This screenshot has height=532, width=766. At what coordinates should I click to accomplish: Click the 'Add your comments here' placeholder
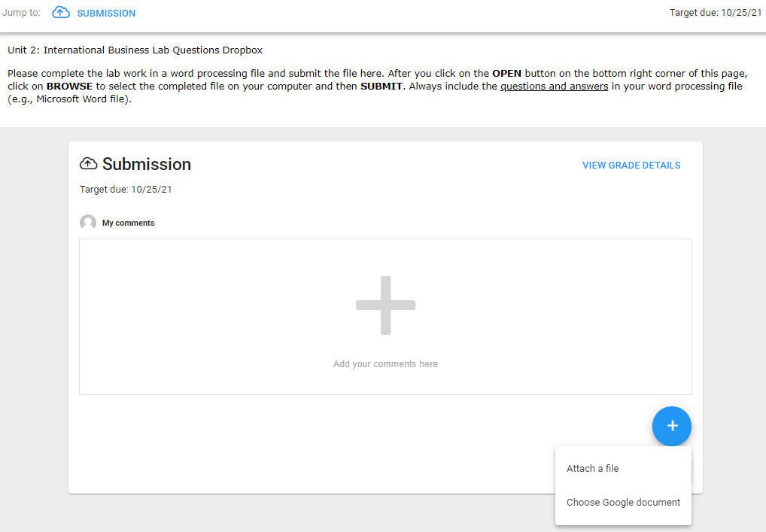385,364
